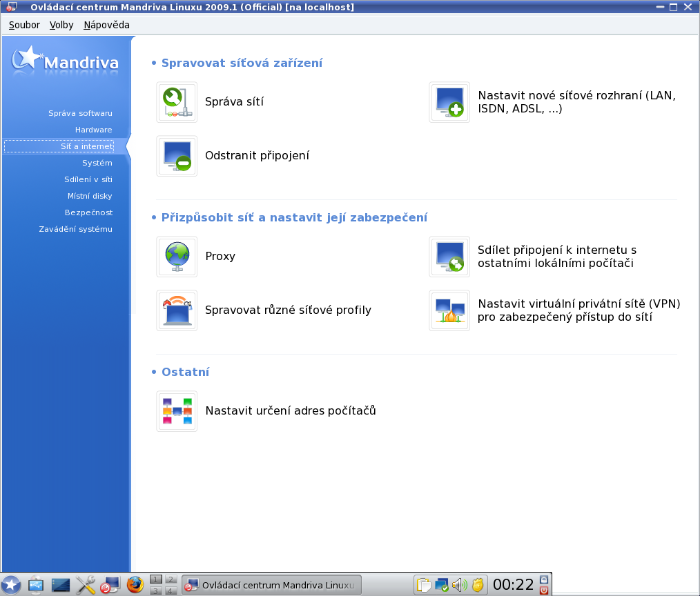
Task: Open the Nápověda menu
Action: pos(106,25)
